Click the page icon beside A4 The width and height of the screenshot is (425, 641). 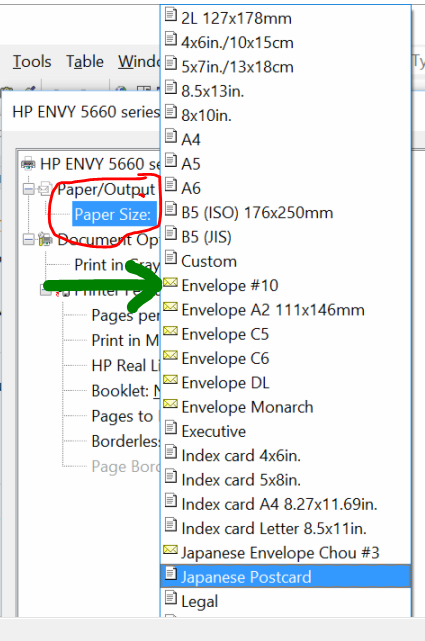[171, 136]
